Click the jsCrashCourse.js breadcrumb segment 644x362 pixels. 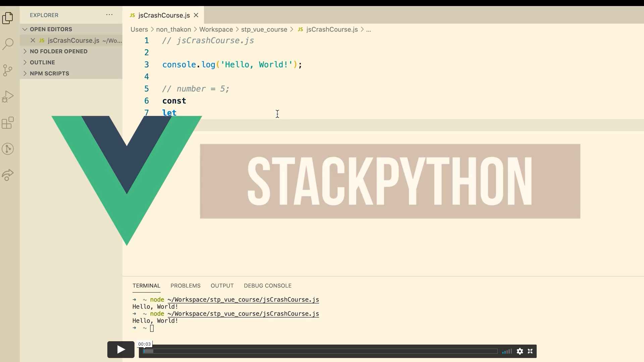tap(332, 29)
